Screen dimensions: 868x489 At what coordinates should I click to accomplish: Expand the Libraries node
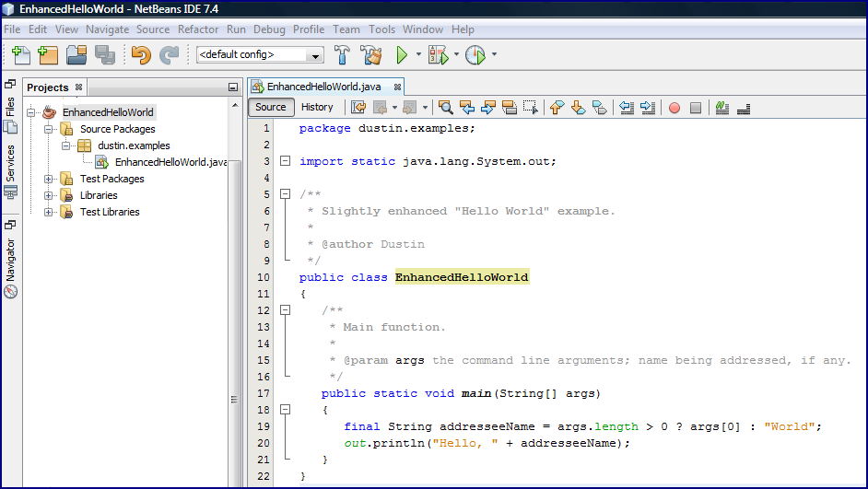click(49, 195)
